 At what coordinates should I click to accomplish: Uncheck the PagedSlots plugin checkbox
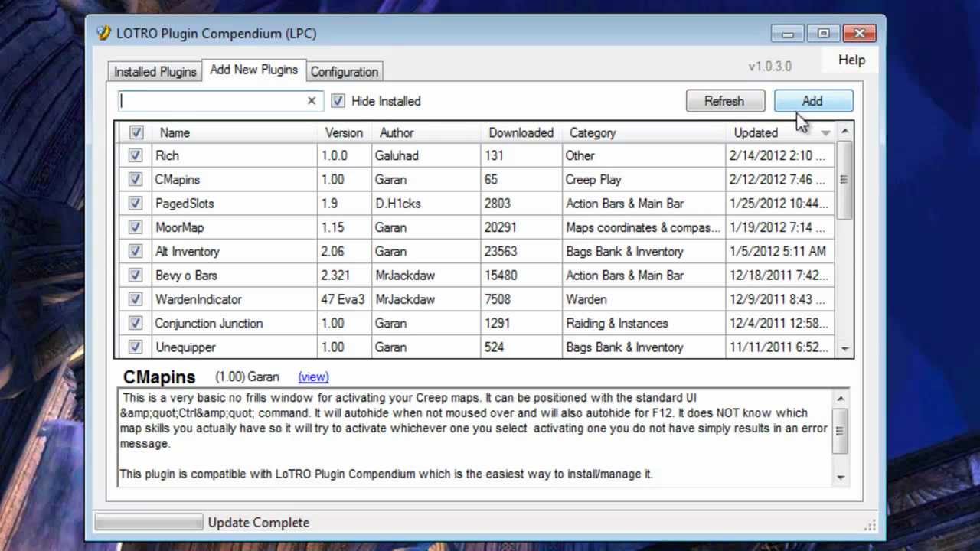(x=136, y=204)
